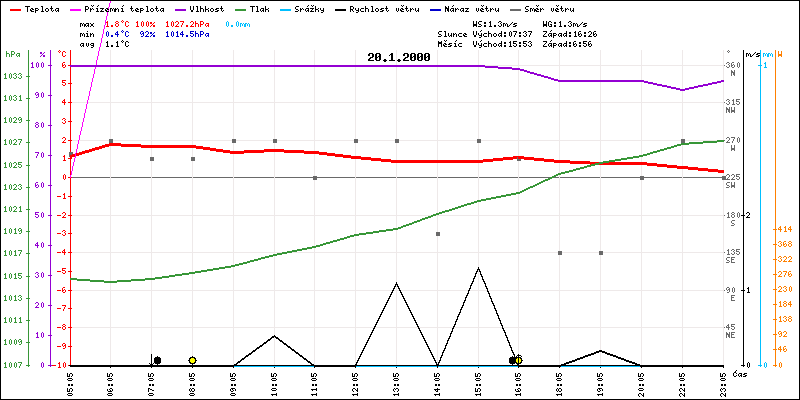Click the yellow sunset marker near 16:05
Screen dimensions: 800x400
click(518, 360)
